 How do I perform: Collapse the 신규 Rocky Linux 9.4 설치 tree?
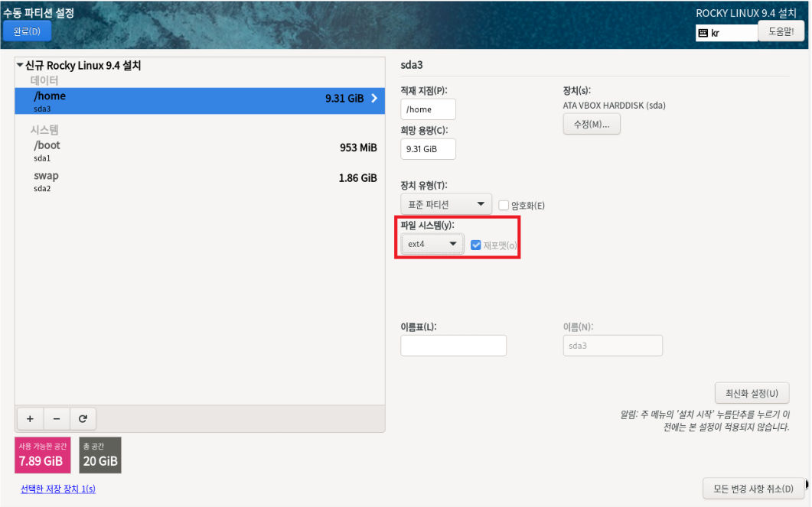(20, 65)
